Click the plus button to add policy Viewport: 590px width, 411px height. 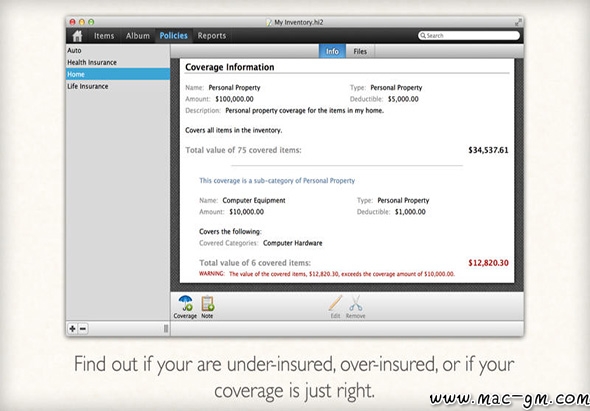point(72,329)
